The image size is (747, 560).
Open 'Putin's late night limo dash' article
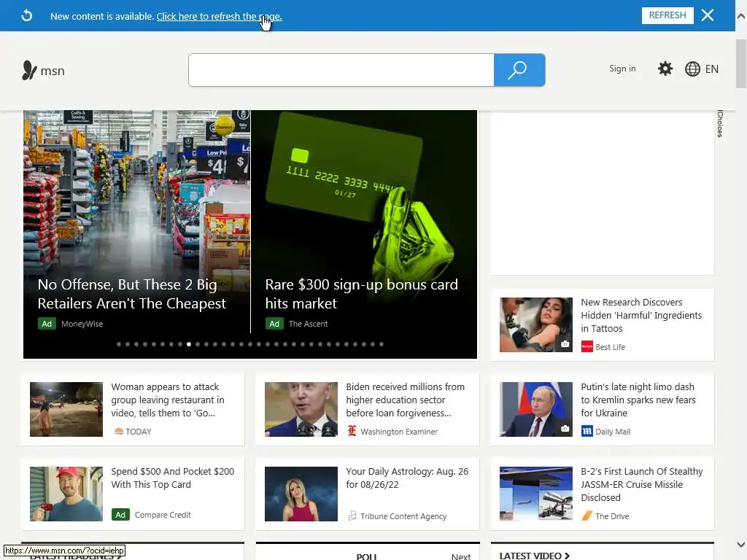tap(638, 400)
